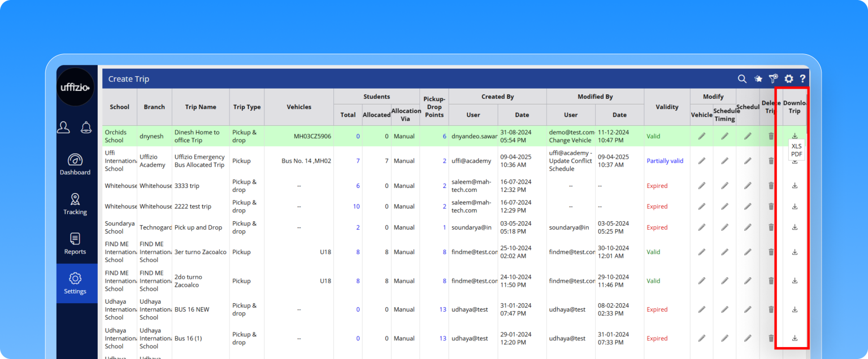This screenshot has width=868, height=359.
Task: Open the notifications bell icon
Action: tap(86, 128)
